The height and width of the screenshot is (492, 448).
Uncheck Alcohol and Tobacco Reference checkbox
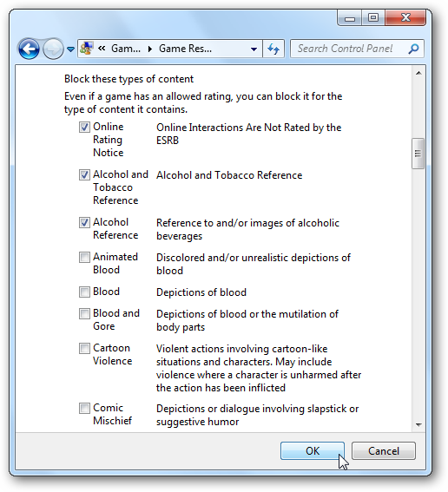(x=84, y=174)
